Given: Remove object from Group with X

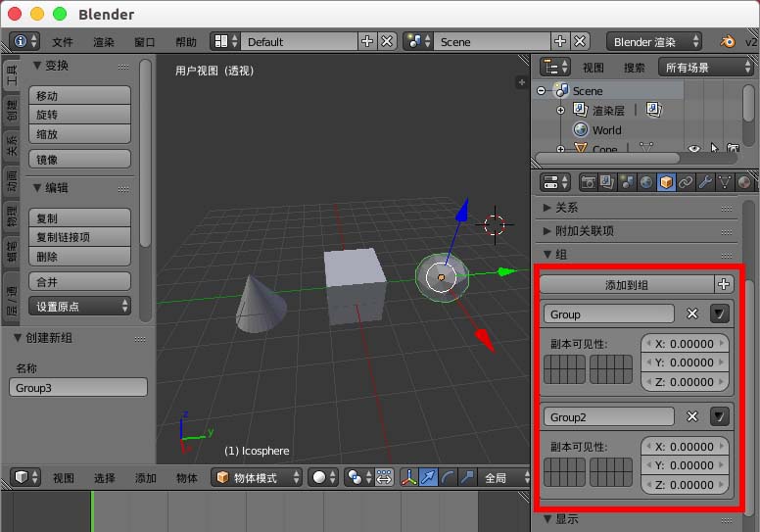Looking at the screenshot, I should pyautogui.click(x=692, y=314).
